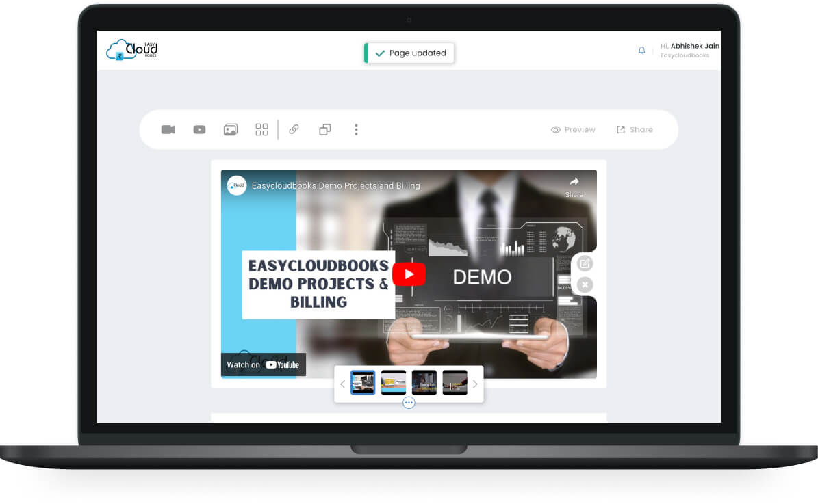Click the link chain icon

point(294,129)
